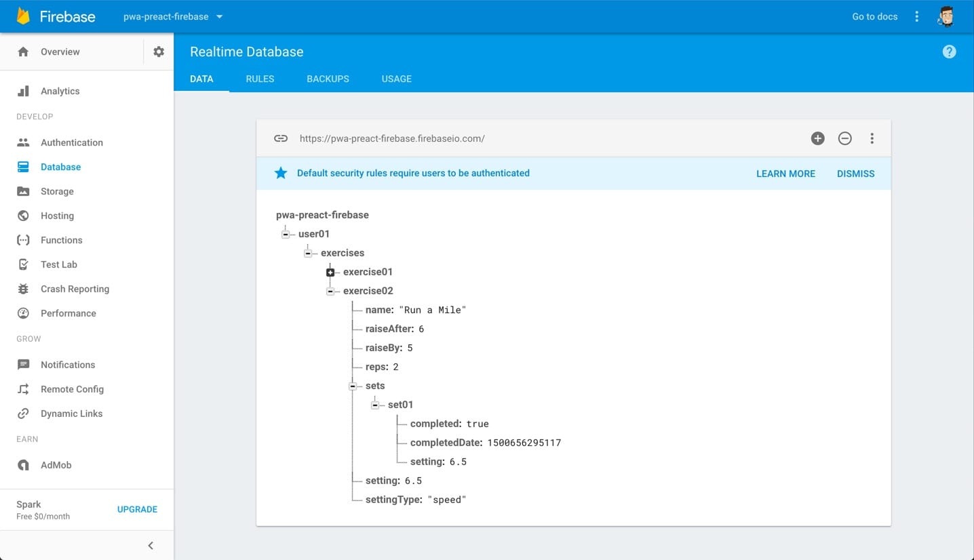
Task: Click the Hosting globe icon
Action: click(23, 216)
